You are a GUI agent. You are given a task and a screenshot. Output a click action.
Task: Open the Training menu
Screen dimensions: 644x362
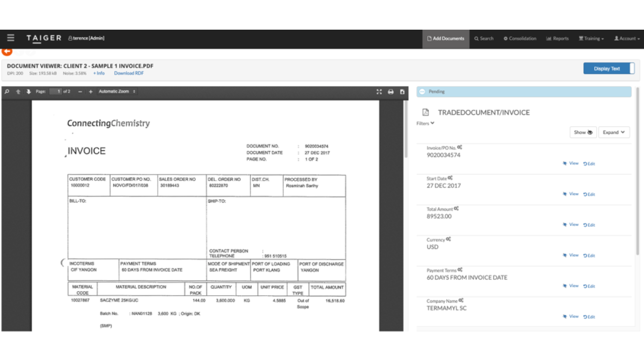coord(591,38)
